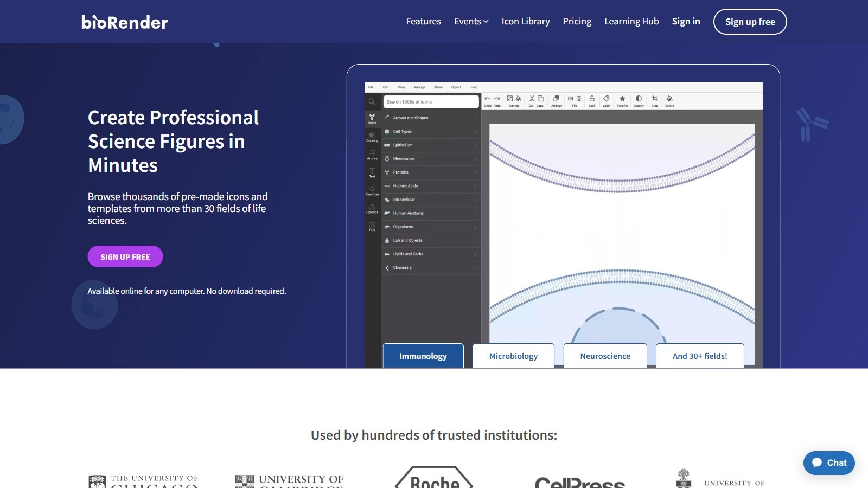868x488 pixels.
Task: Select the Neuroscience tab
Action: tap(605, 356)
